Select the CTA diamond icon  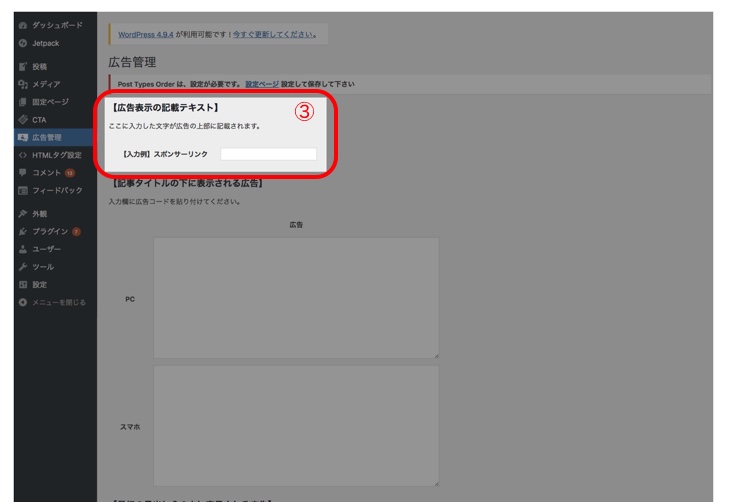23,120
